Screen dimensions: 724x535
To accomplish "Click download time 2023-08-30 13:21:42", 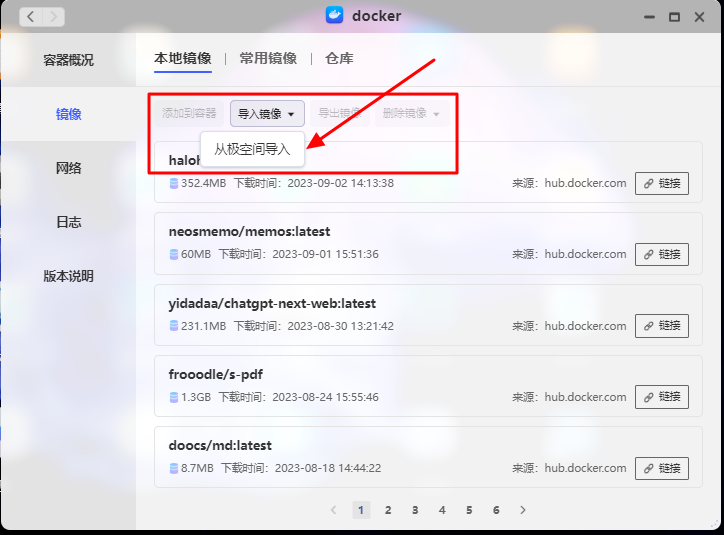I will pos(341,326).
